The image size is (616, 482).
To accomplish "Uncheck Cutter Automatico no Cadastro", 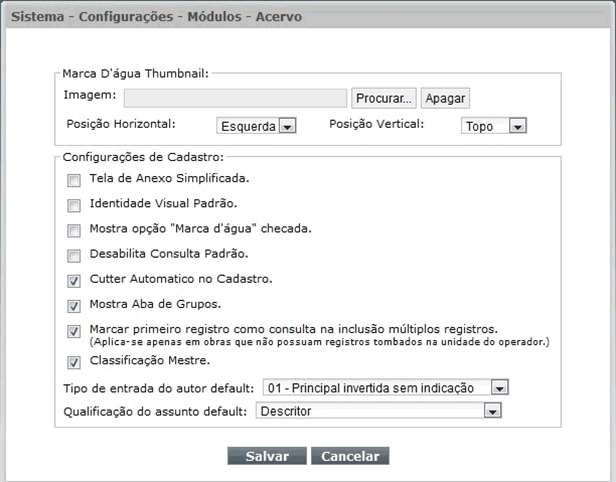I will [x=74, y=281].
